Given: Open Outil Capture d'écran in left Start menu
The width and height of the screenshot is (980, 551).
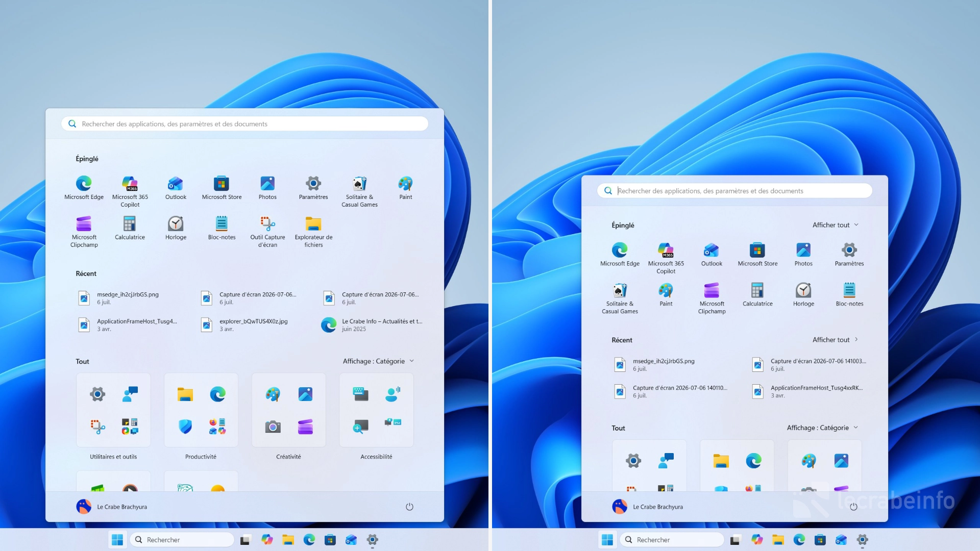Looking at the screenshot, I should [x=267, y=232].
